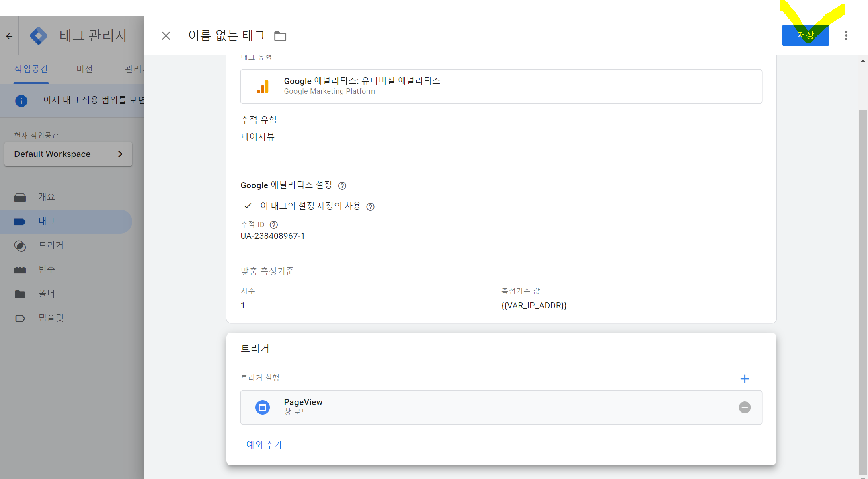Click the back arrow in header

(x=9, y=36)
